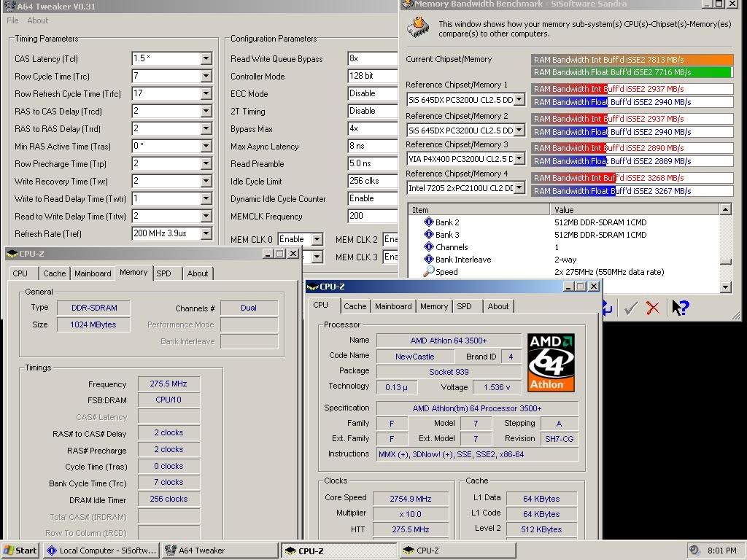Image resolution: width=747 pixels, height=560 pixels.
Task: Click green Float Buff'd 7716 MB/s bar
Action: (631, 72)
